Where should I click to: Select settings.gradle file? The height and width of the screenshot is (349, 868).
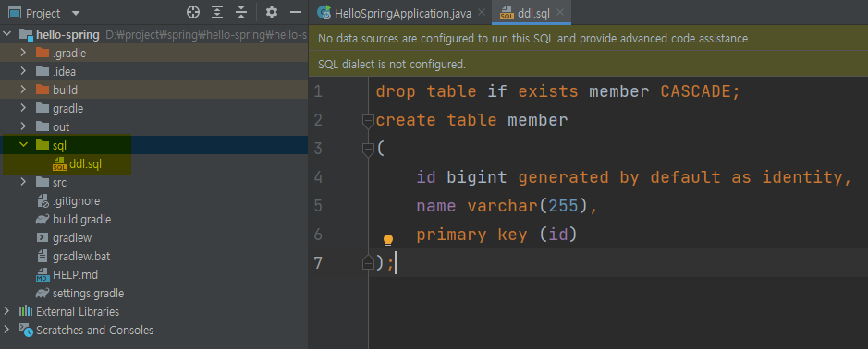(88, 293)
